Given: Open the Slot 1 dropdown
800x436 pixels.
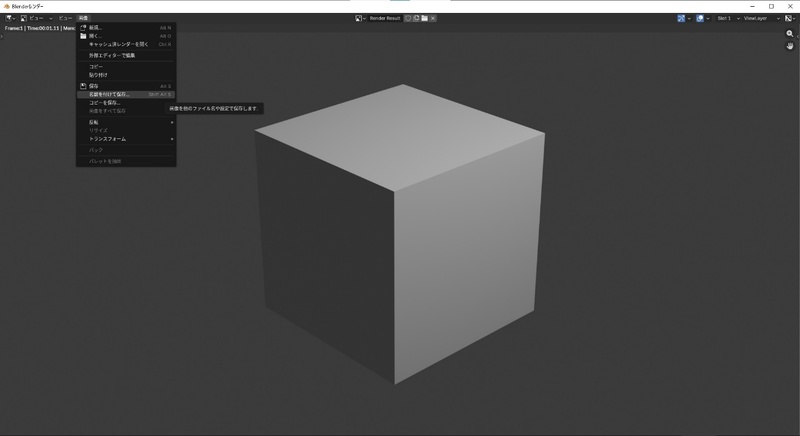Looking at the screenshot, I should click(728, 18).
